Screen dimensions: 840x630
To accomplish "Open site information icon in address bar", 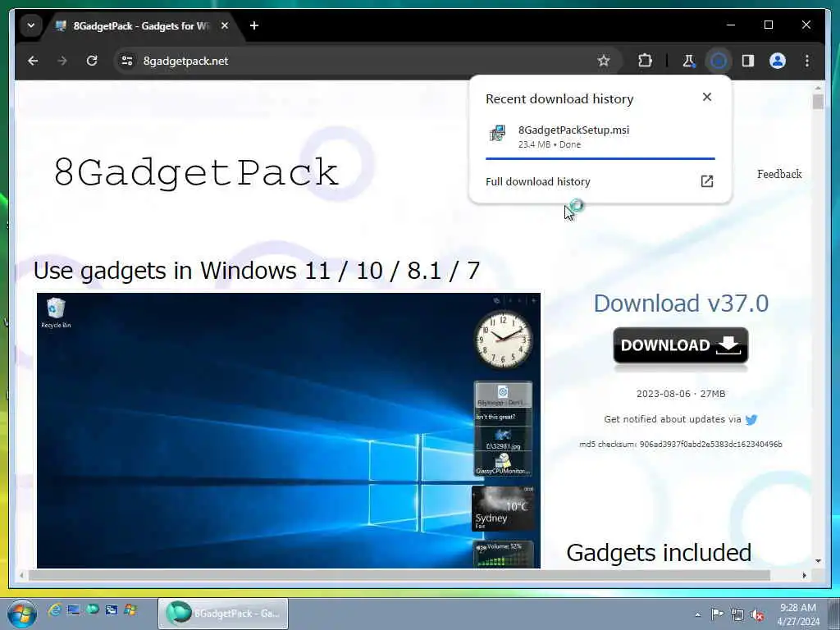I will [x=127, y=61].
